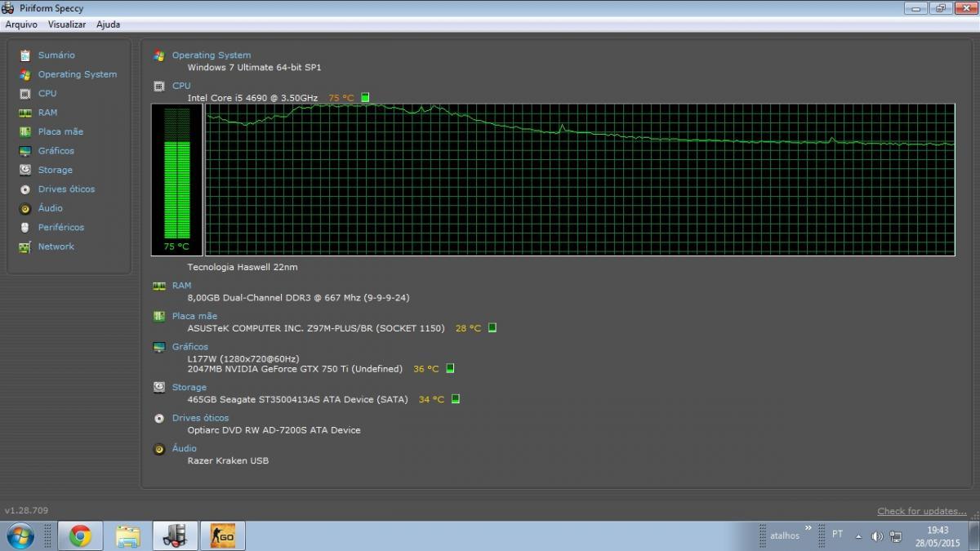Open the Áudio heading in main panel
This screenshot has height=551, width=980.
(185, 449)
